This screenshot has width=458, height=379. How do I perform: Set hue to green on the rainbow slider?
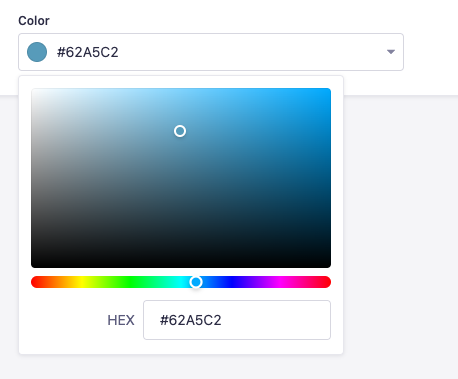(131, 282)
